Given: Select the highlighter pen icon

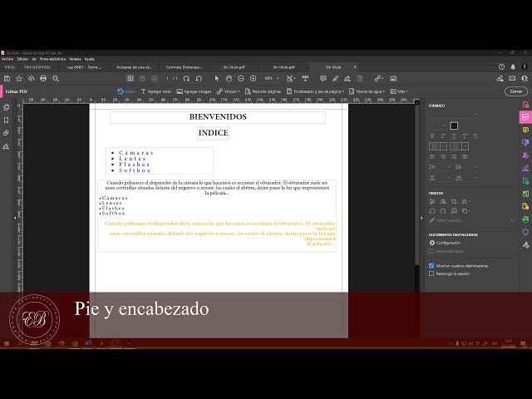Looking at the screenshot, I should click(335, 79).
